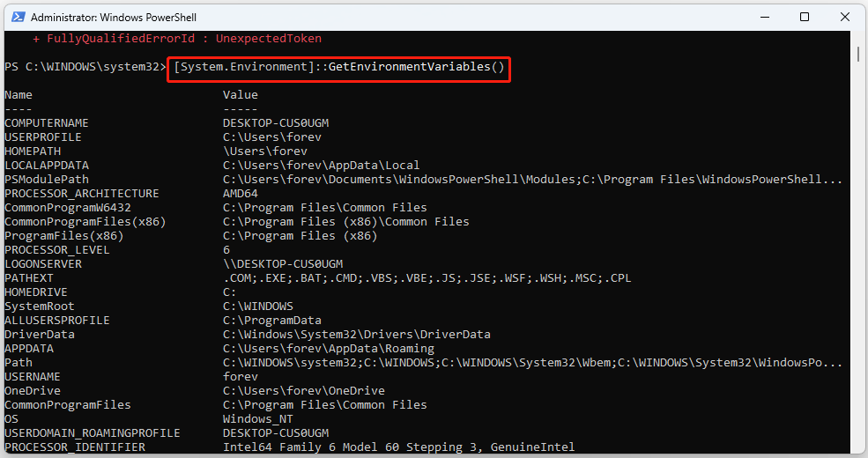Viewport: 868px width, 458px height.
Task: Select the LOCALAPPDATA variable name
Action: (x=47, y=166)
